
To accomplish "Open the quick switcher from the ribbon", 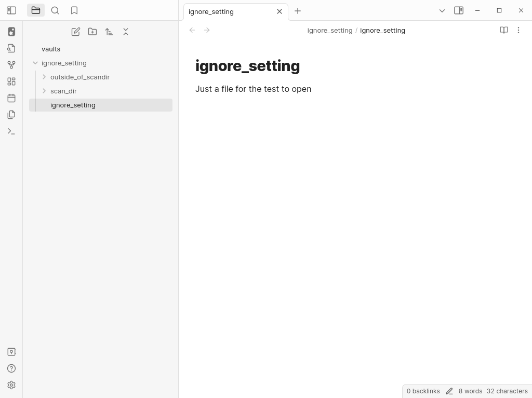I will [x=11, y=48].
